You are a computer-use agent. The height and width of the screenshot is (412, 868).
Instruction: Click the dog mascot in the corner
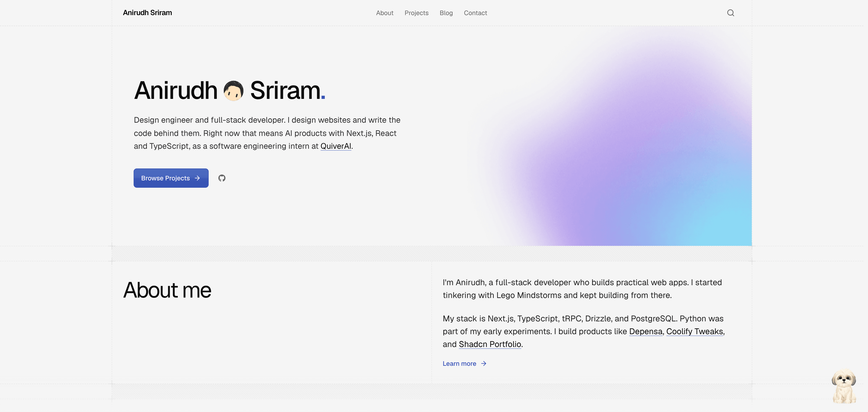click(844, 386)
